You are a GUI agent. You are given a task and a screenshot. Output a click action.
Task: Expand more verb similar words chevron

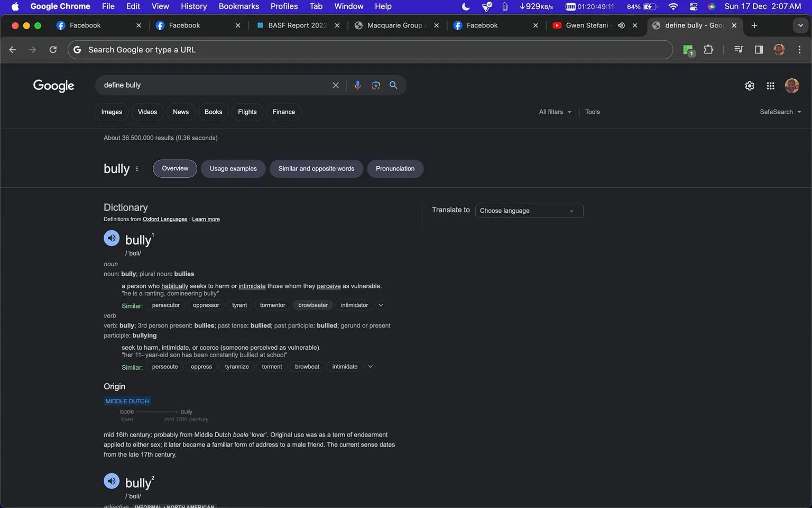point(371,367)
